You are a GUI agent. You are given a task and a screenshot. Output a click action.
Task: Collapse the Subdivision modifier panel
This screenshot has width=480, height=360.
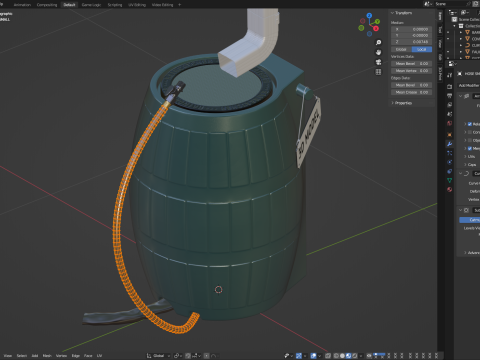pos(461,210)
